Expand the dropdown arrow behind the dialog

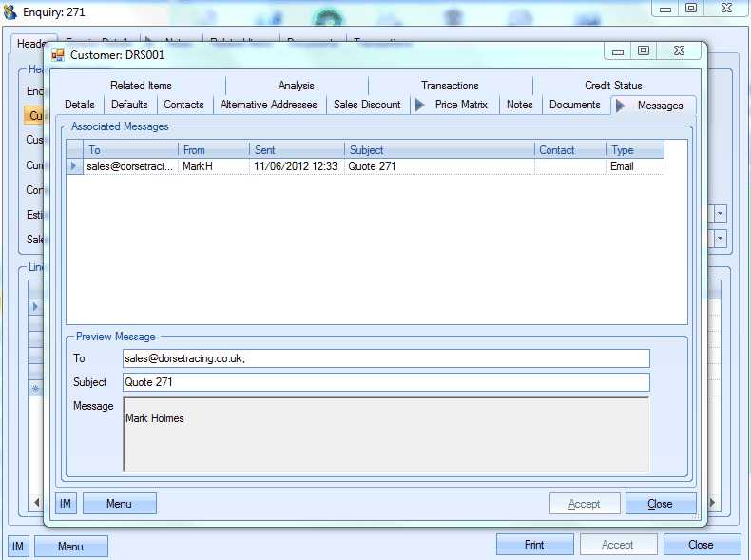point(720,215)
